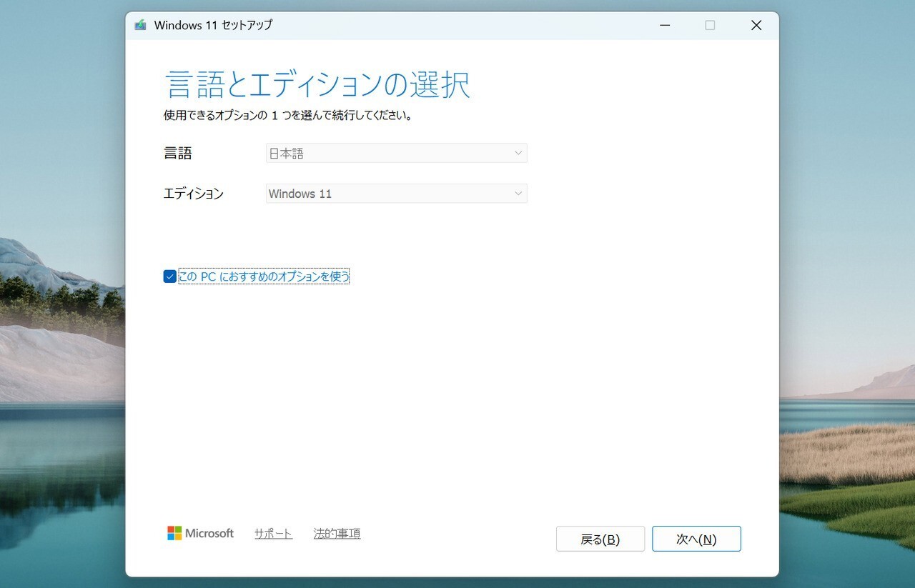Click the エディション field label
This screenshot has width=915, height=588.
pyautogui.click(x=194, y=194)
